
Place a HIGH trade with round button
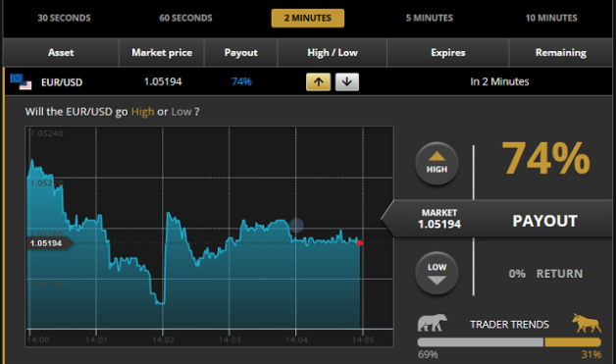click(436, 164)
